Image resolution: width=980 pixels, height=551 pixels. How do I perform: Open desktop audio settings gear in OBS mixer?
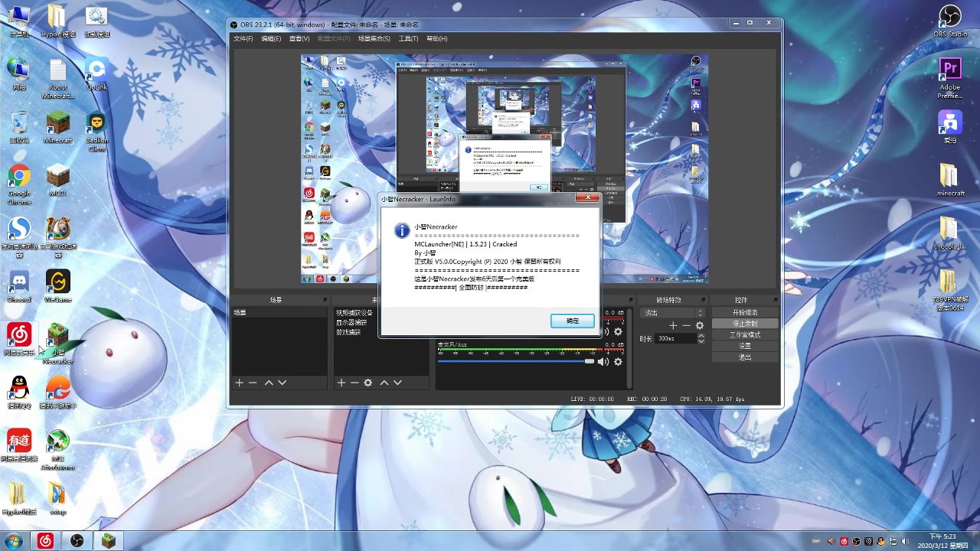[x=618, y=331]
